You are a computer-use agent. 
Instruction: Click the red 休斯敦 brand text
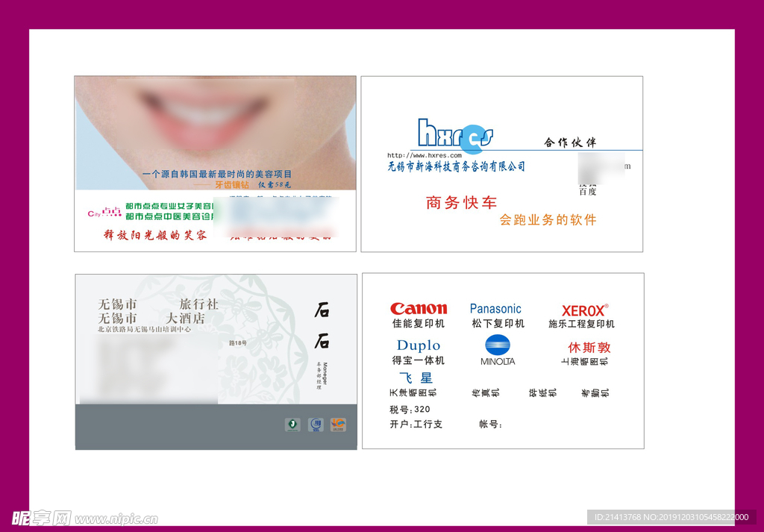(x=589, y=347)
